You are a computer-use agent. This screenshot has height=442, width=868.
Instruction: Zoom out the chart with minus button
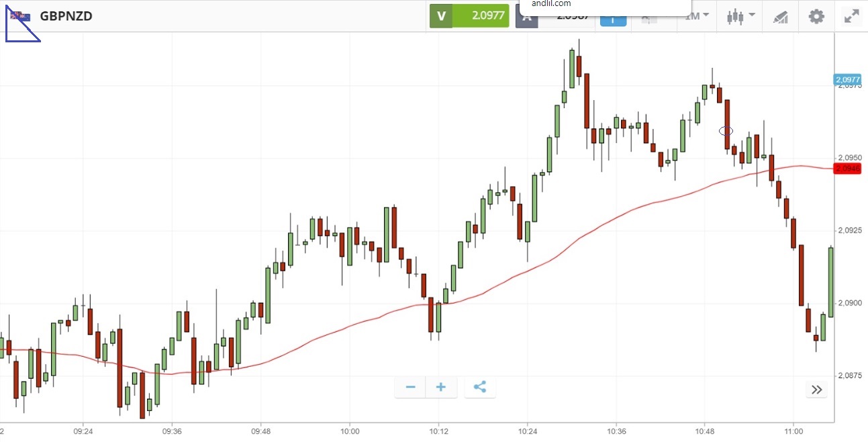pyautogui.click(x=410, y=387)
